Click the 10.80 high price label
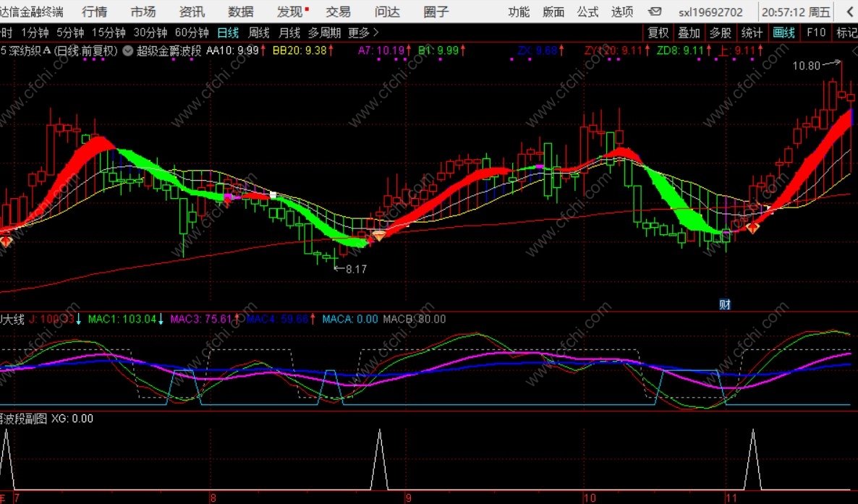The image size is (858, 504). pyautogui.click(x=807, y=66)
